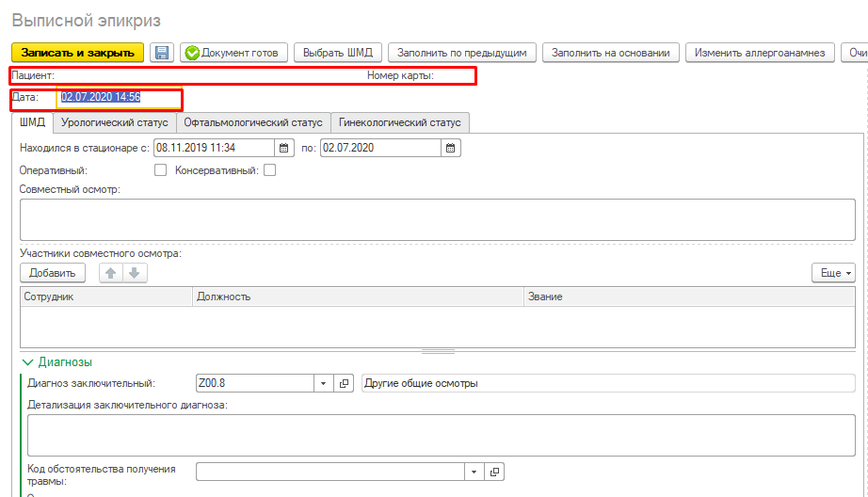Toggle the Консервативный checkbox
The image size is (868, 497).
click(x=270, y=170)
